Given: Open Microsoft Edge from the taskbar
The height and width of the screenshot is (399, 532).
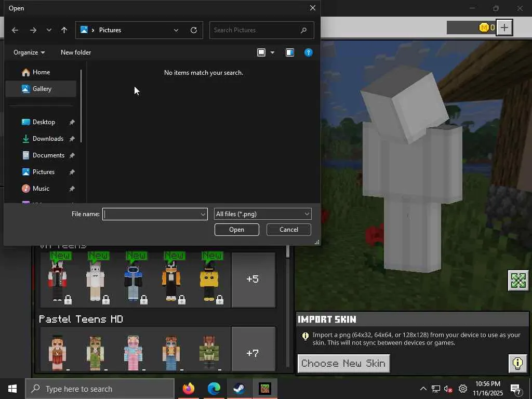Looking at the screenshot, I should pos(214,389).
